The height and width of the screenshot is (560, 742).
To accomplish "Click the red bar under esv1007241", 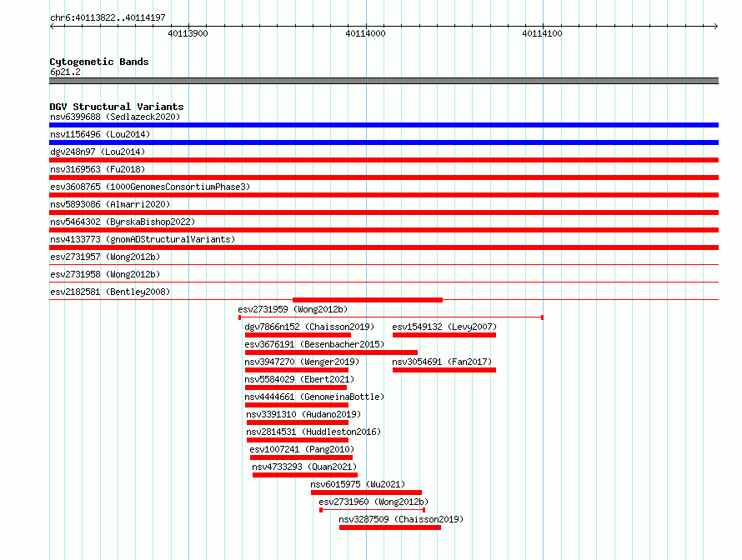I will 302,457.
